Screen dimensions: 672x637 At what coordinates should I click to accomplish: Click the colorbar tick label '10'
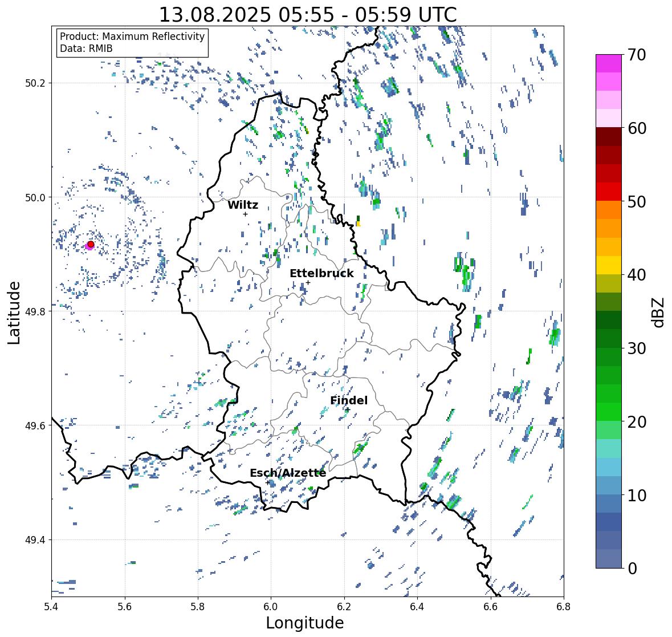(x=637, y=495)
